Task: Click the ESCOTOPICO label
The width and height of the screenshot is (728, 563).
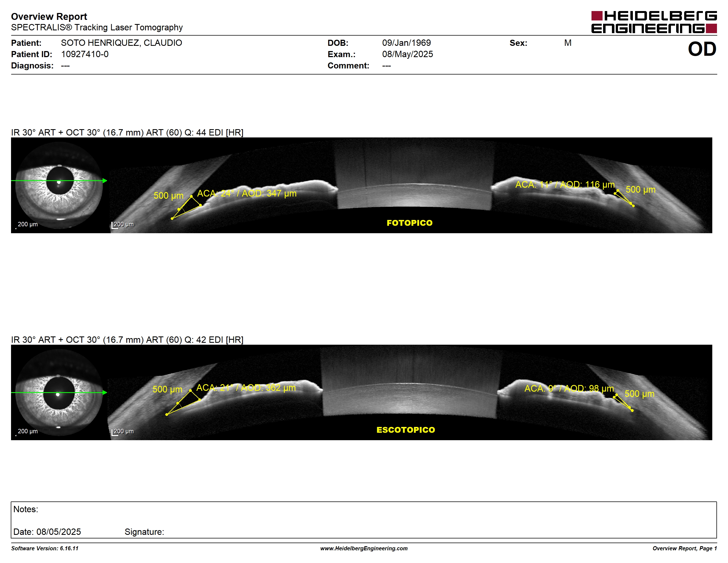Action: [406, 430]
